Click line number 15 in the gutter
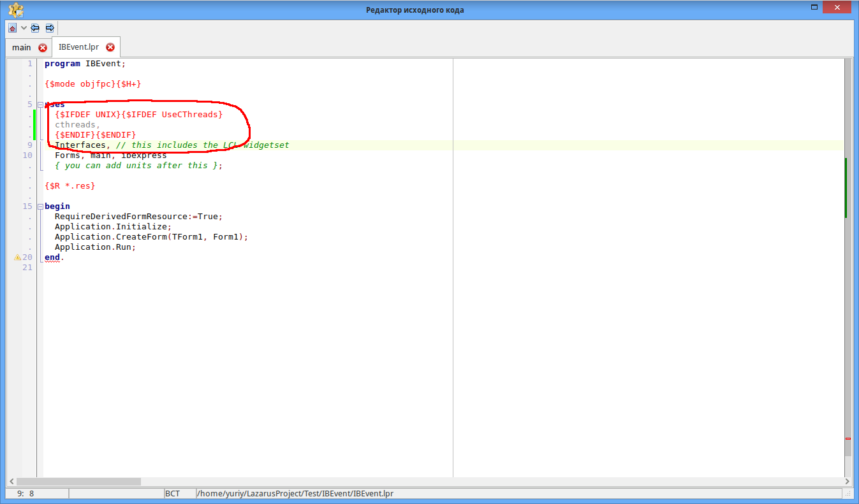Screen dimensions: 859x504 click(27, 206)
